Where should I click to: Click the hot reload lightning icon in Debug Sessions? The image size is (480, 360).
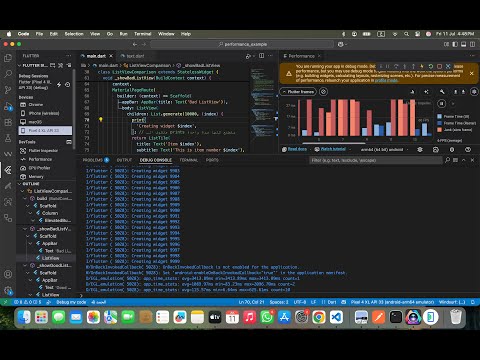tap(59, 85)
